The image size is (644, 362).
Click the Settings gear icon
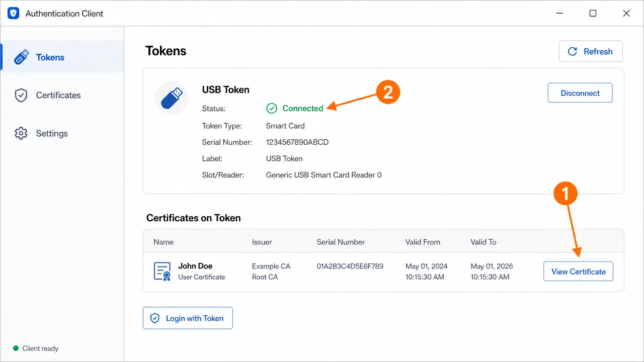[21, 134]
